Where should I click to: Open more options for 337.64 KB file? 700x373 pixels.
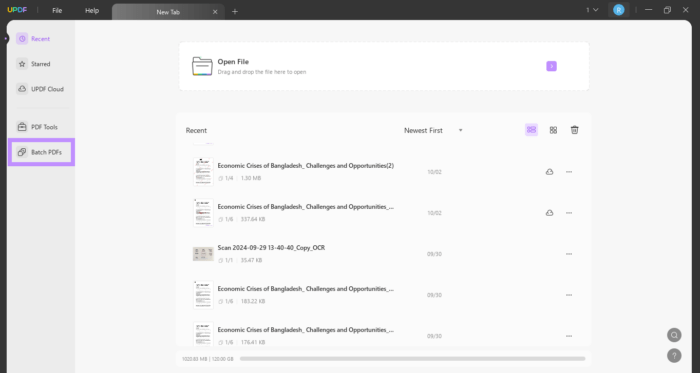point(569,213)
